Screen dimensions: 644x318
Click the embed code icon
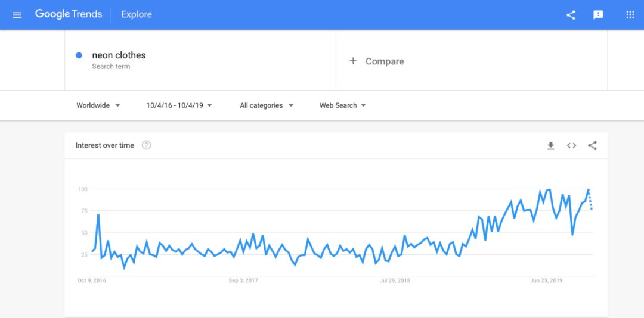pos(571,145)
